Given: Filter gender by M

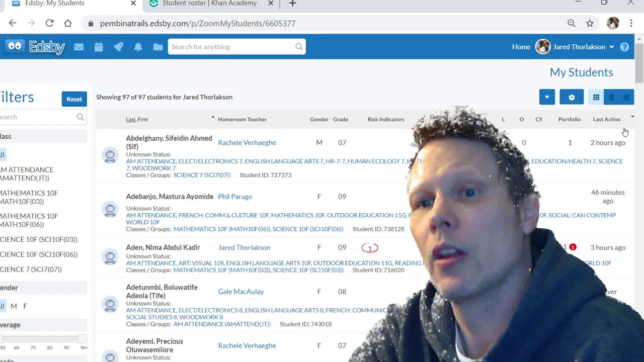Looking at the screenshot, I should point(14,306).
